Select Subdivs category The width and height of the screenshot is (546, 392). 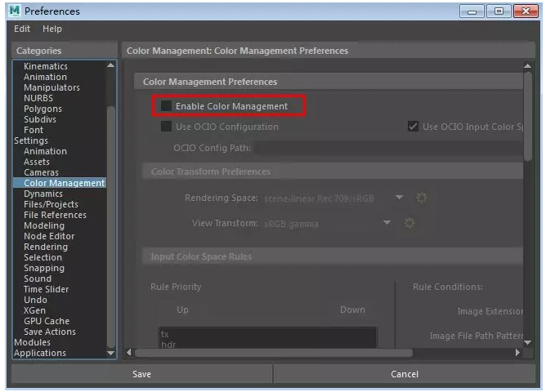40,119
